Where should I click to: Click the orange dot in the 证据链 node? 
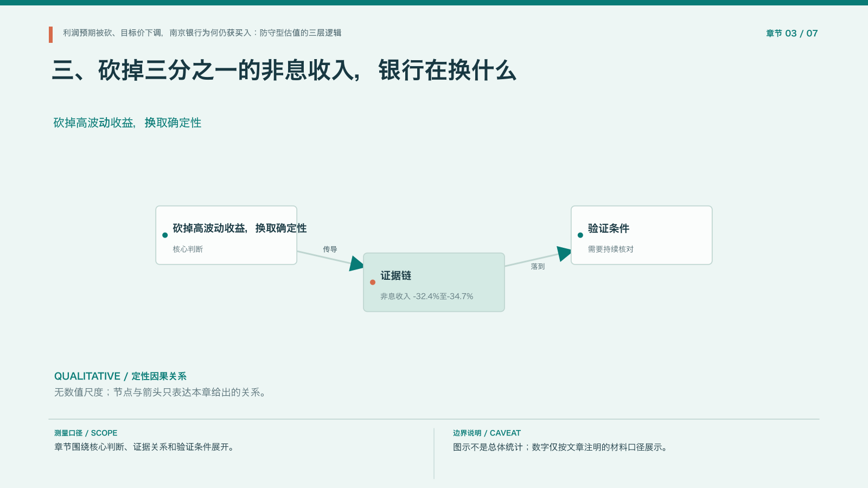point(373,282)
